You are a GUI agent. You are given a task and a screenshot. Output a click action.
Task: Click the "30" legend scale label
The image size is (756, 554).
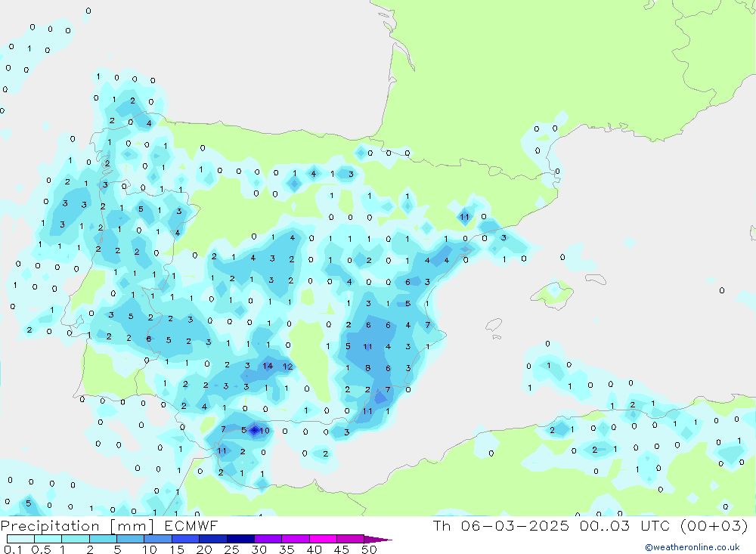pyautogui.click(x=259, y=549)
